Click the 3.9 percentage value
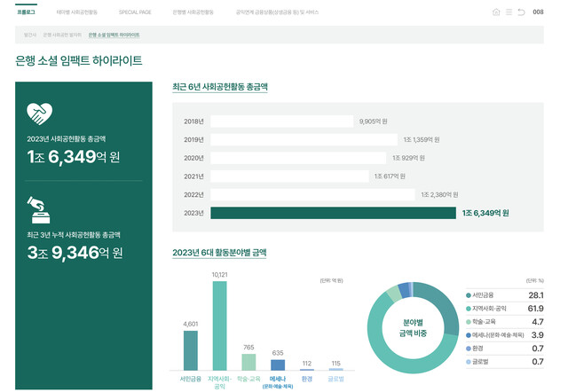The width and height of the screenshot is (568, 392). tap(538, 335)
